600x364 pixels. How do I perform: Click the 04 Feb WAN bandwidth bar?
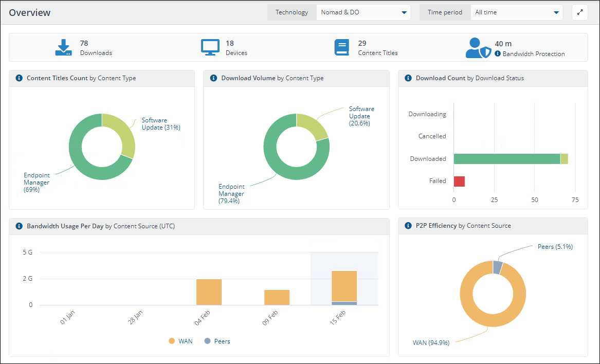click(x=209, y=292)
